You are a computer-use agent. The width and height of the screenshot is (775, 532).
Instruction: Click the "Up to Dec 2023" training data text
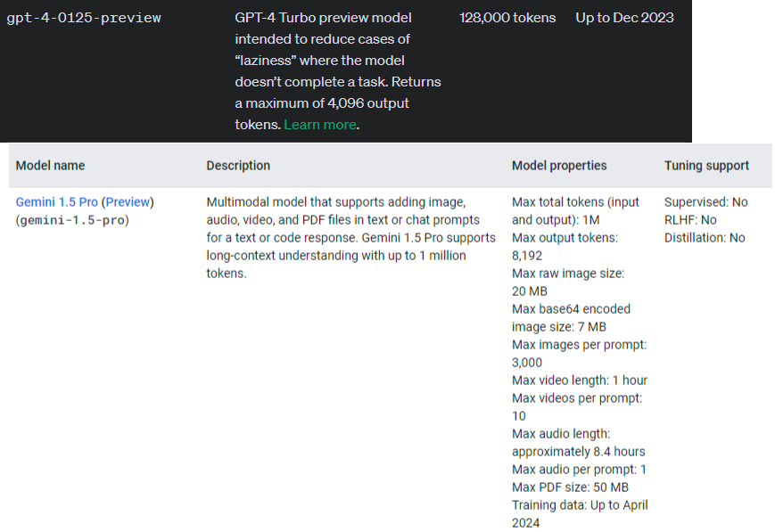pyautogui.click(x=625, y=18)
